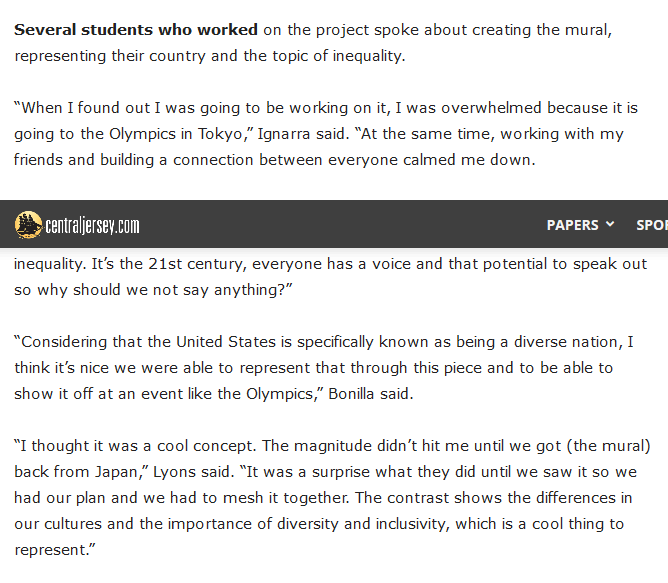Screen dimensions: 668x583
Task: Click the name "Ignarra" in the quote
Action: pyautogui.click(x=284, y=134)
